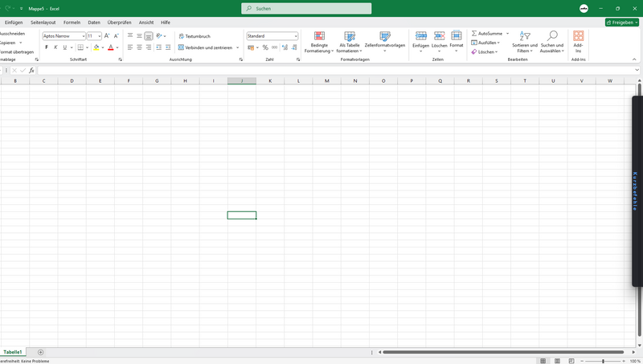
Task: Click the borders icon
Action: pos(80,47)
